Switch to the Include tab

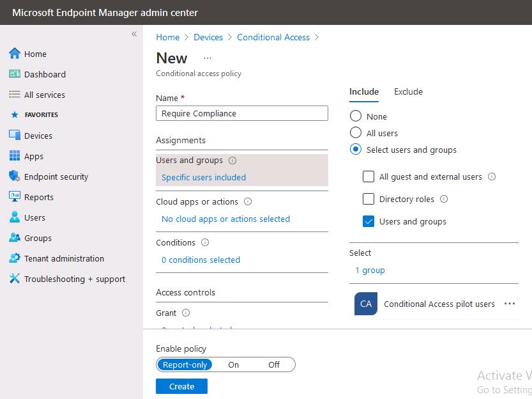364,91
